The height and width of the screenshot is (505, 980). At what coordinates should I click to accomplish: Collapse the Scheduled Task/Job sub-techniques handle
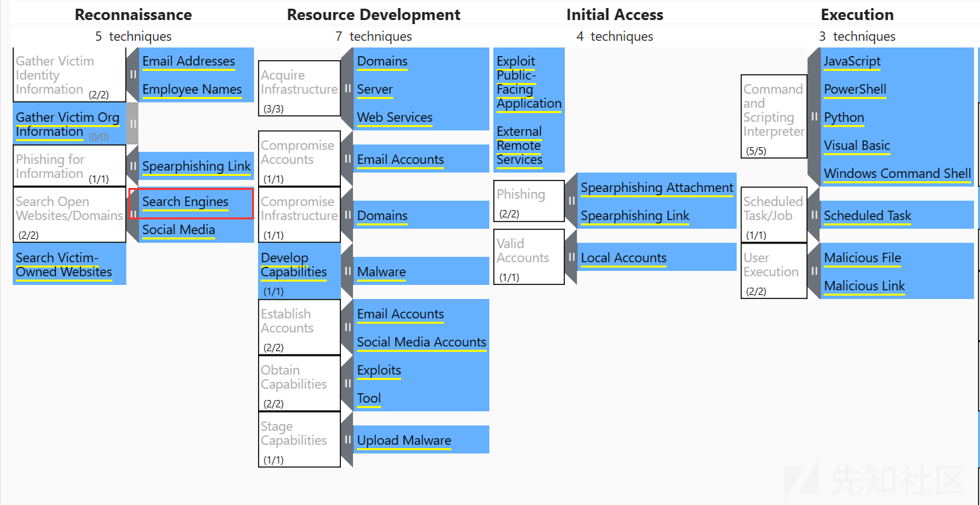point(814,215)
